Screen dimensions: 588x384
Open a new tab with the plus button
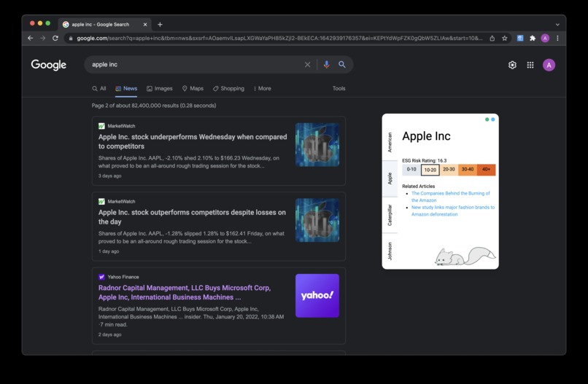(x=160, y=24)
